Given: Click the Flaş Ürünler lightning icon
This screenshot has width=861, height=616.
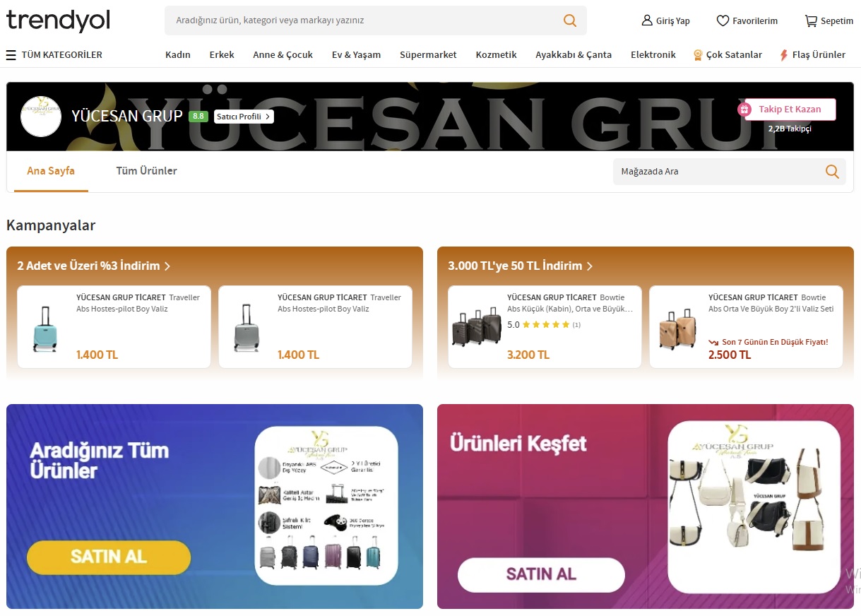Looking at the screenshot, I should click(x=784, y=54).
